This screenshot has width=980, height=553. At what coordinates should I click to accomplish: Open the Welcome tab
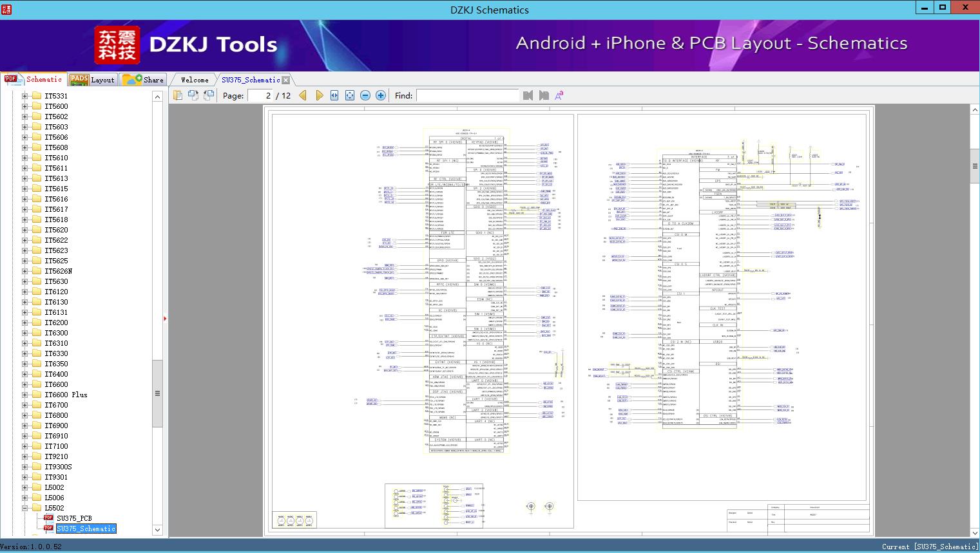tap(195, 80)
